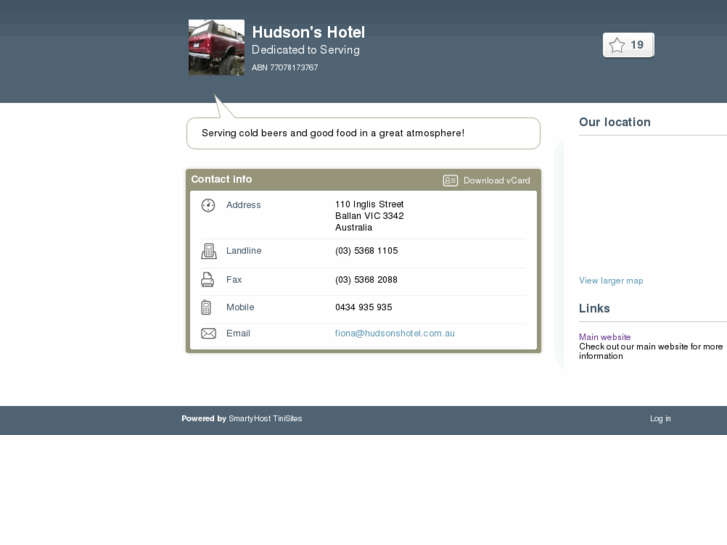The height and width of the screenshot is (545, 727).
Task: Click the mobile number 0434 935 935
Action: (x=364, y=307)
